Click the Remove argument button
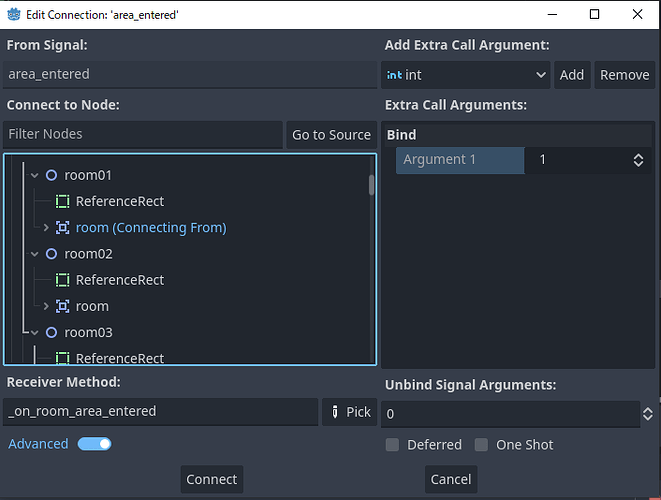The width and height of the screenshot is (661, 500). (624, 75)
